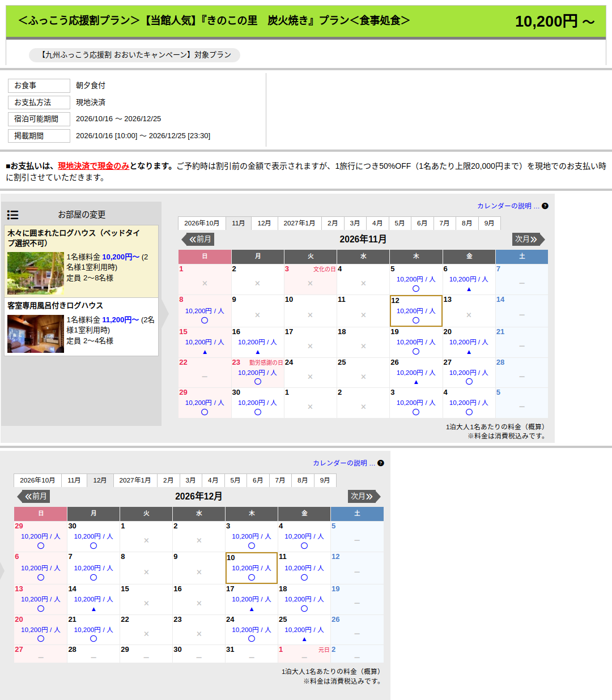Viewport: 612px width, 700px height.
Task: Switch top calendar to 12月 tab
Action: (264, 223)
